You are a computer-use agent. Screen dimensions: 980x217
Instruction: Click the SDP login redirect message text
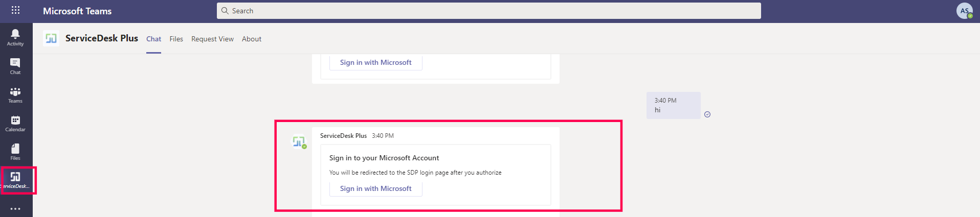click(415, 173)
